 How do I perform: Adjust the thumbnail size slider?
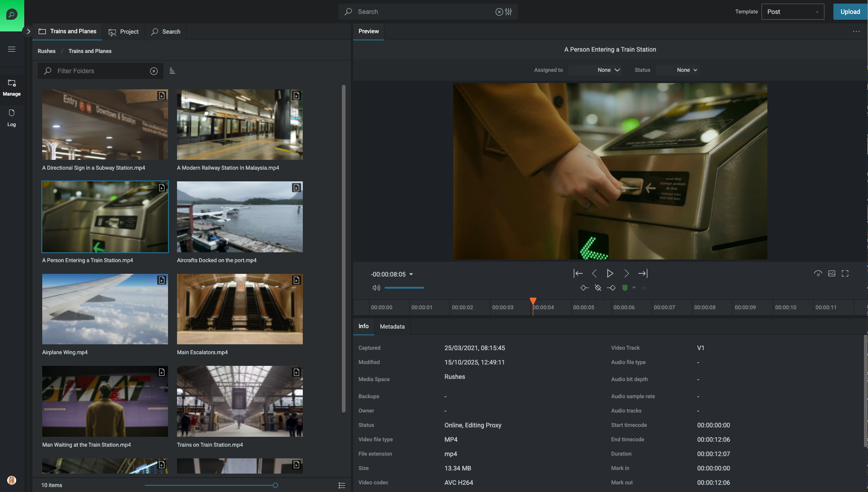pos(275,485)
